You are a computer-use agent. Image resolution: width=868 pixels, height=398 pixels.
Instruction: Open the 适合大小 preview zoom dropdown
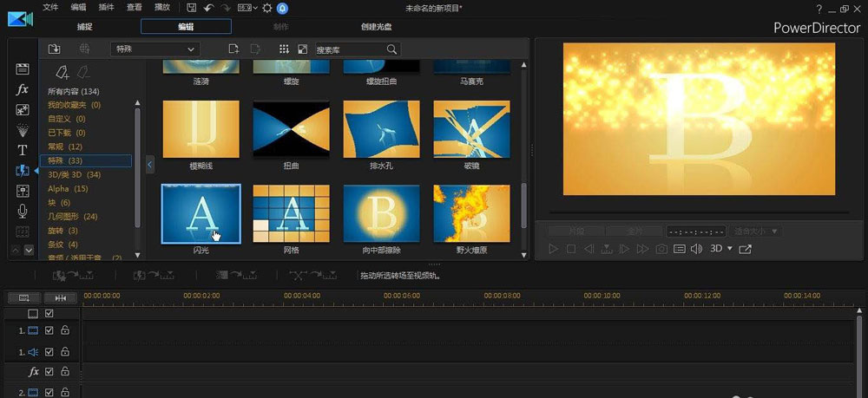coord(756,231)
